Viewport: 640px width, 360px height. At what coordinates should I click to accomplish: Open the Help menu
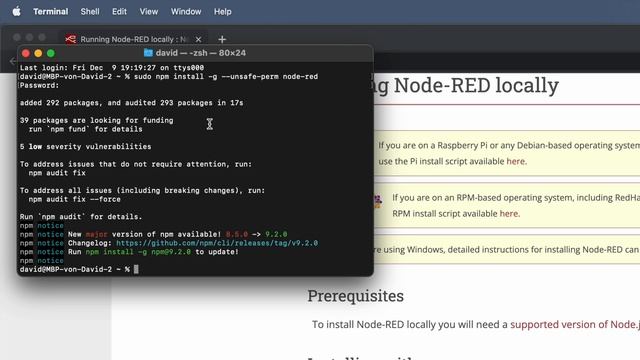point(222,11)
